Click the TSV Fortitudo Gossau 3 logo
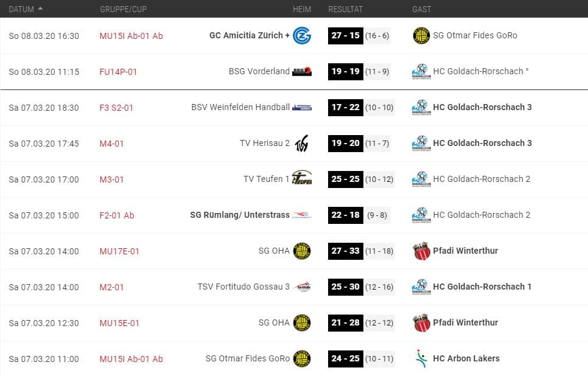Image resolution: width=588 pixels, height=376 pixels. [x=302, y=287]
